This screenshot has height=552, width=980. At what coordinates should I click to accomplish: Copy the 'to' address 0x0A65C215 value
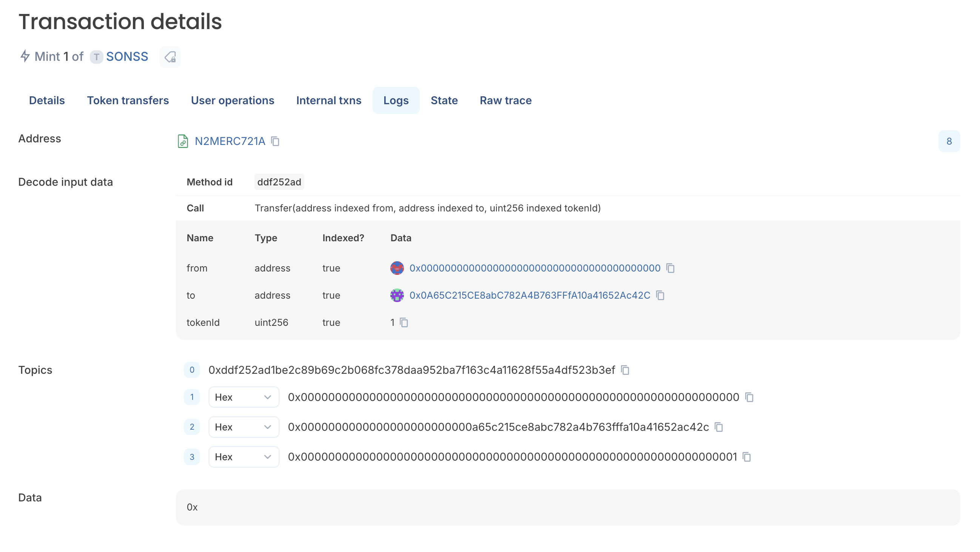tap(661, 295)
